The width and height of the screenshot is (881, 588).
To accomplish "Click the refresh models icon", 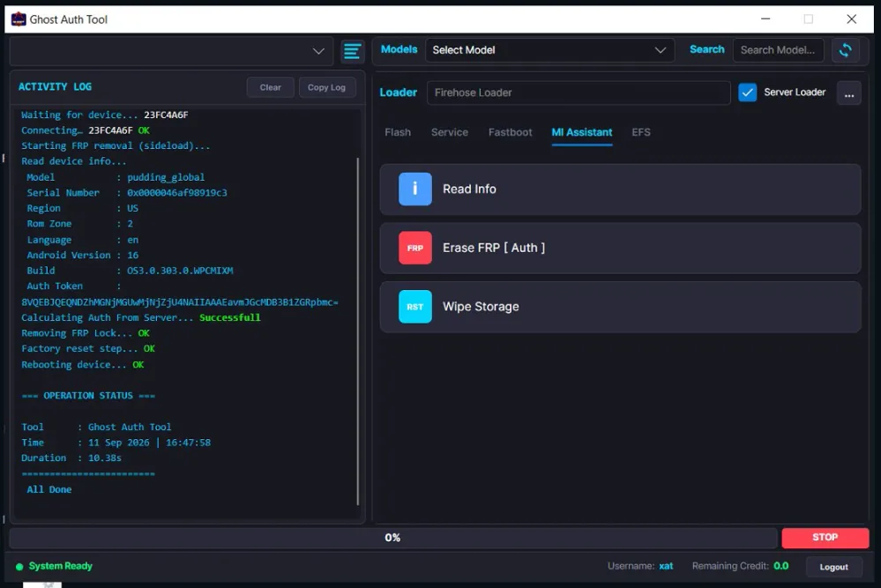I will click(x=845, y=50).
